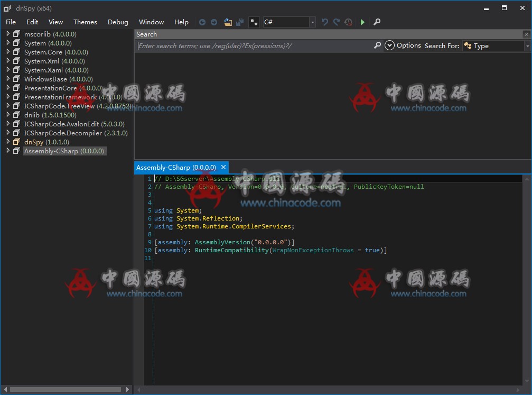This screenshot has height=395, width=532.
Task: Click the System.Core assembly icon
Action: coord(16,52)
